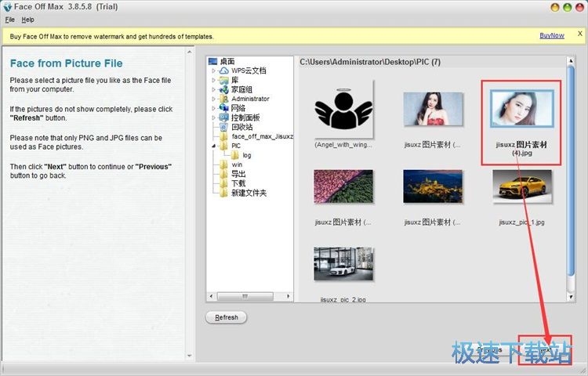This screenshot has height=376, width=588.
Task: Click the tree scrollbar right arrow
Action: click(x=288, y=296)
